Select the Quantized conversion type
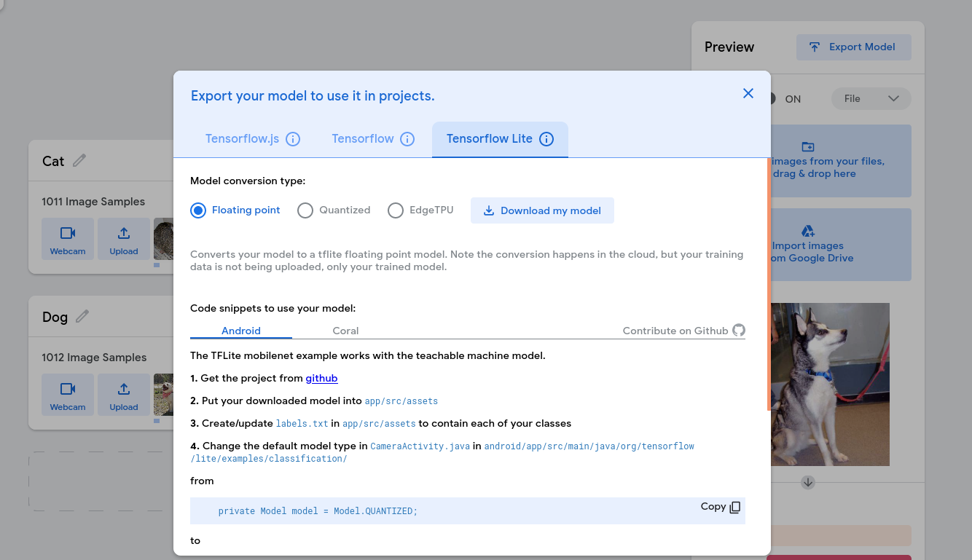This screenshot has height=560, width=972. tap(305, 210)
